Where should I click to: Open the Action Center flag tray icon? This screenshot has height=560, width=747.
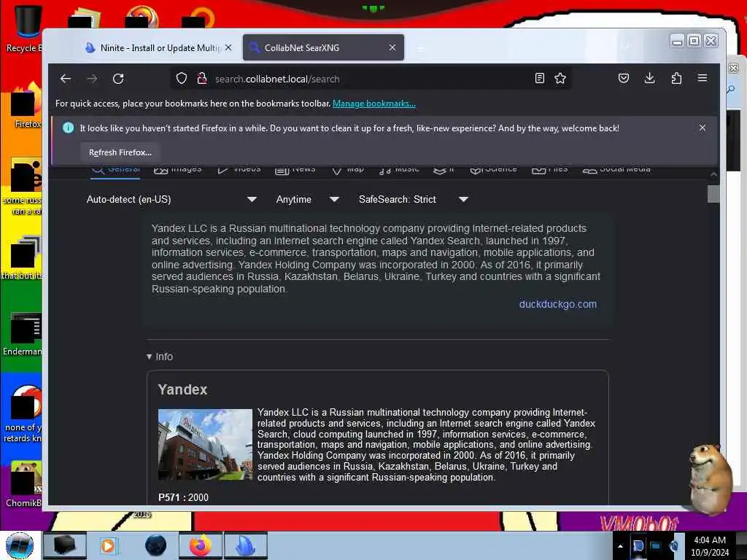point(638,545)
